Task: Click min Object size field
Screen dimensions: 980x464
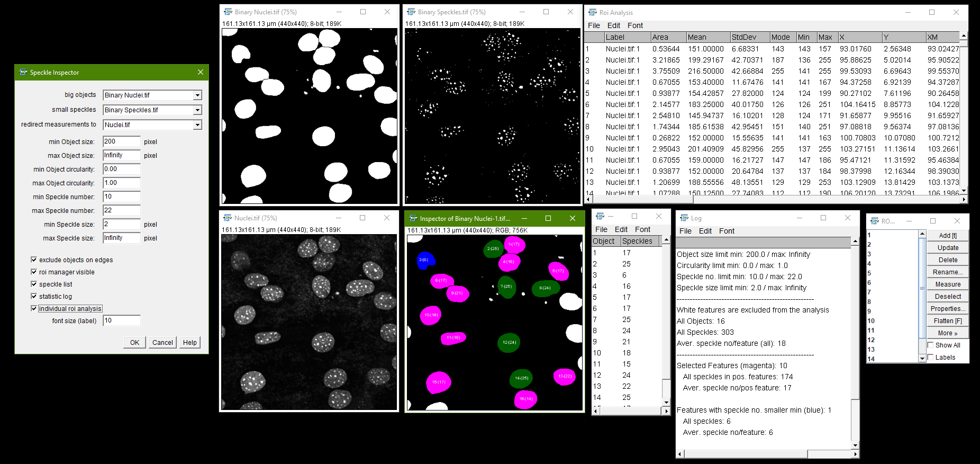Action: tap(122, 141)
